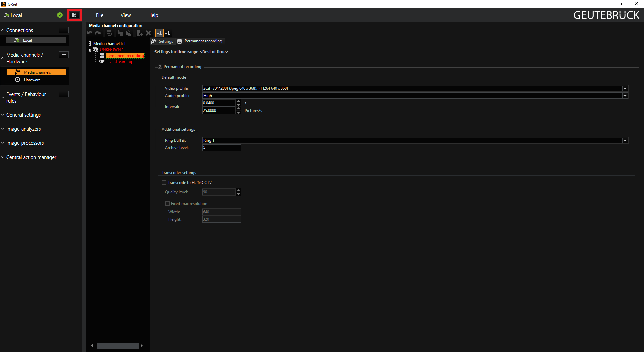The image size is (644, 352).
Task: Click the delete X toolbar icon
Action: pos(148,33)
